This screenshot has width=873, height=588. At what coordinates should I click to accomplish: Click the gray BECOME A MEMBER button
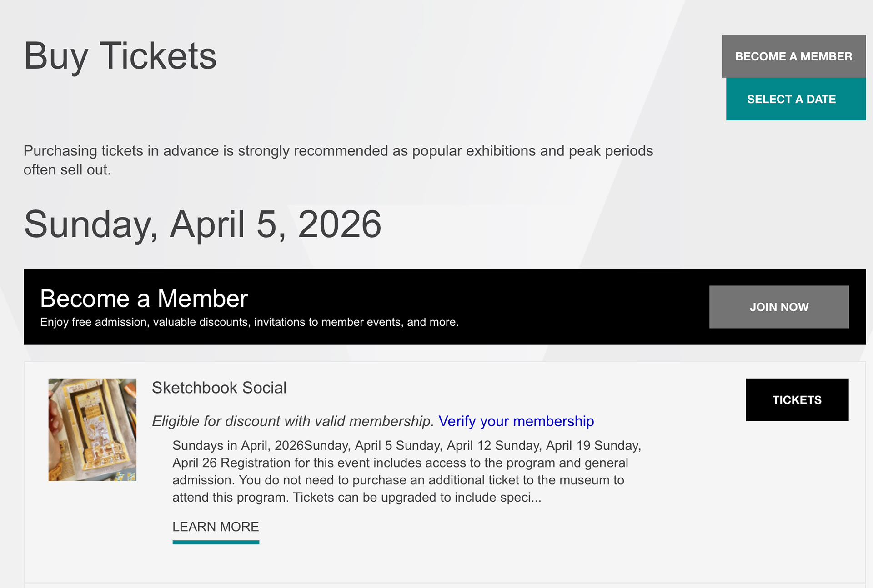(x=793, y=56)
